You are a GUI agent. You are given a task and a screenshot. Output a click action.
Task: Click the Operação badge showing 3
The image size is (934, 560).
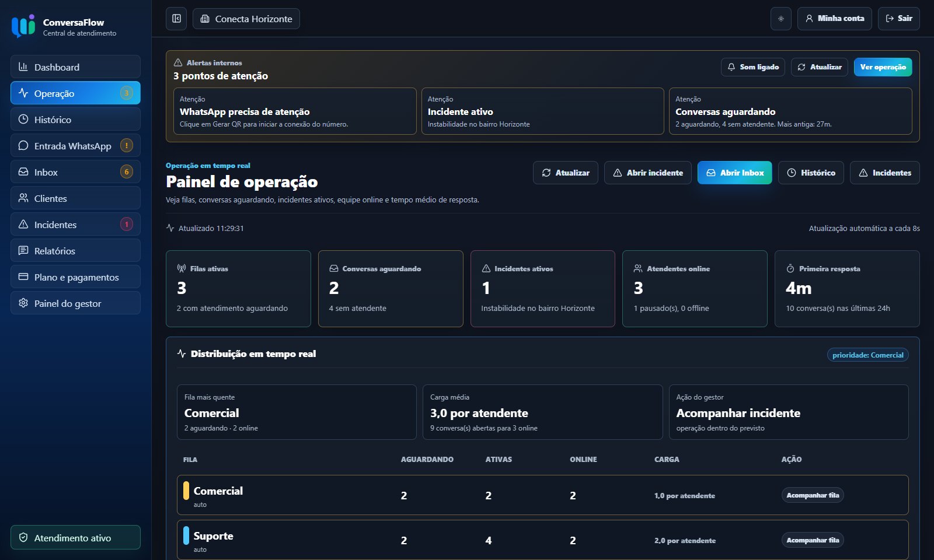(x=127, y=93)
